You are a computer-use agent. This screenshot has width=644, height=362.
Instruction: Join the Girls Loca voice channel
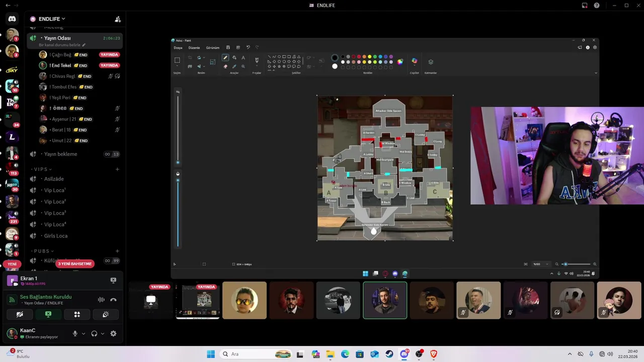(x=74, y=236)
